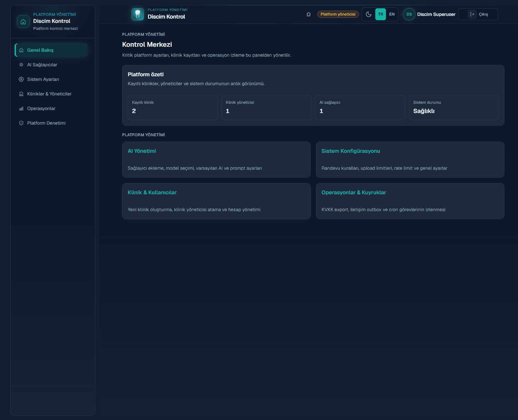Open the Klinik & Kullanıcılar card
The width and height of the screenshot is (518, 420).
(x=216, y=201)
